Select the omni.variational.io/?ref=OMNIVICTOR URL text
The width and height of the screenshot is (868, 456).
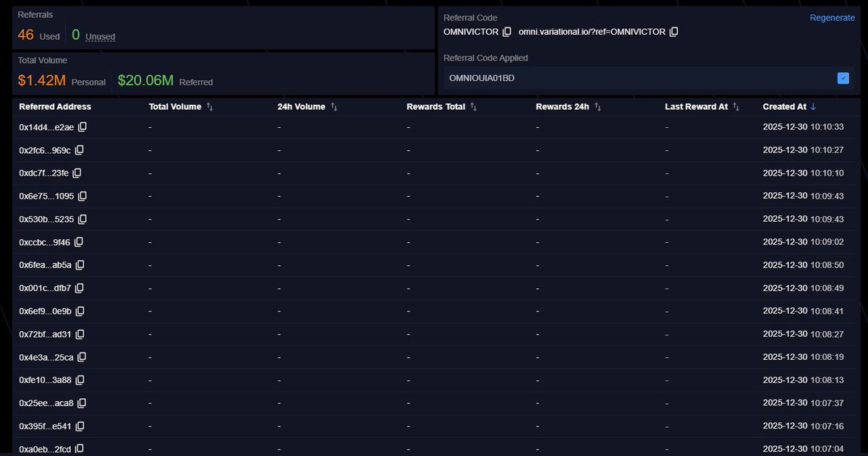[592, 32]
